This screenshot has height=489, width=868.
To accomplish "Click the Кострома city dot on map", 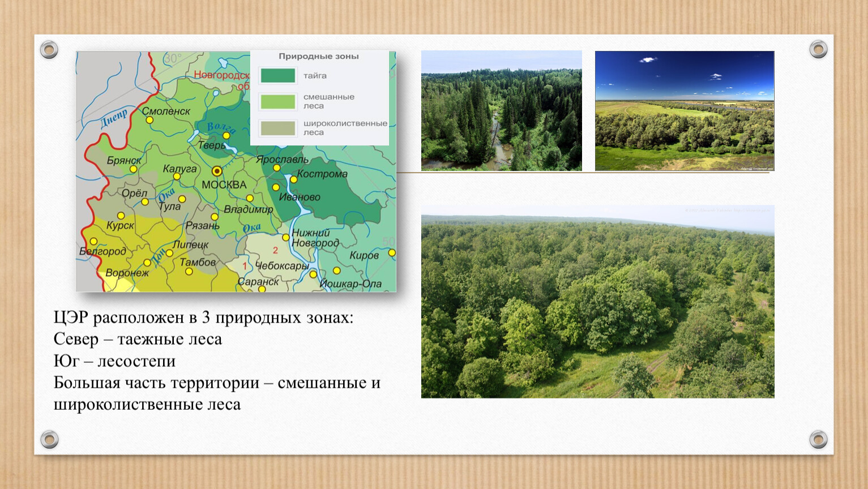I will (x=294, y=179).
